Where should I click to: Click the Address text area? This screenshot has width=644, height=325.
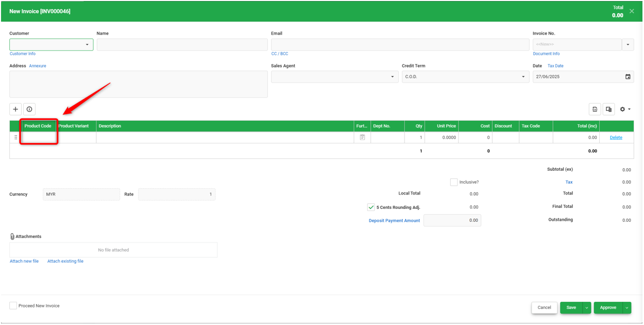pyautogui.click(x=139, y=84)
